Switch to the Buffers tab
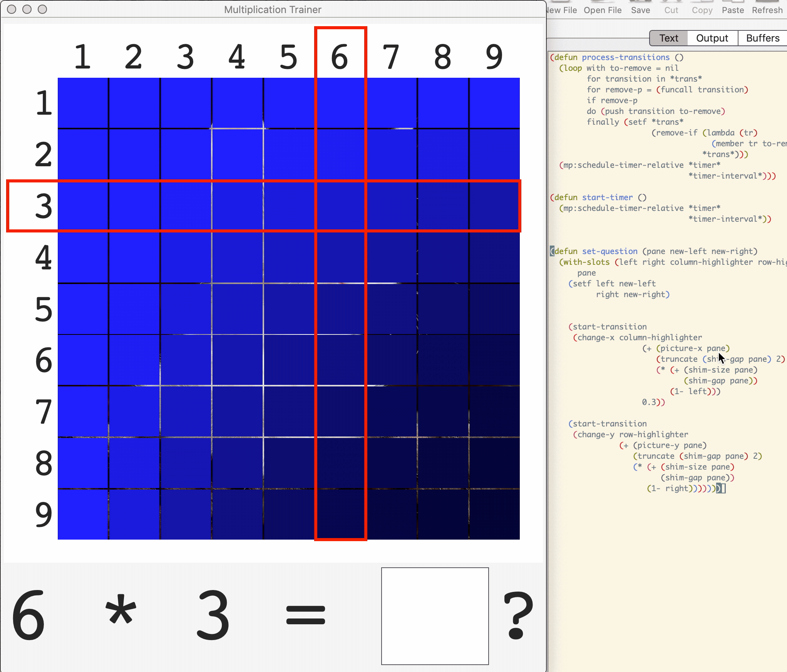787x672 pixels. (x=762, y=38)
